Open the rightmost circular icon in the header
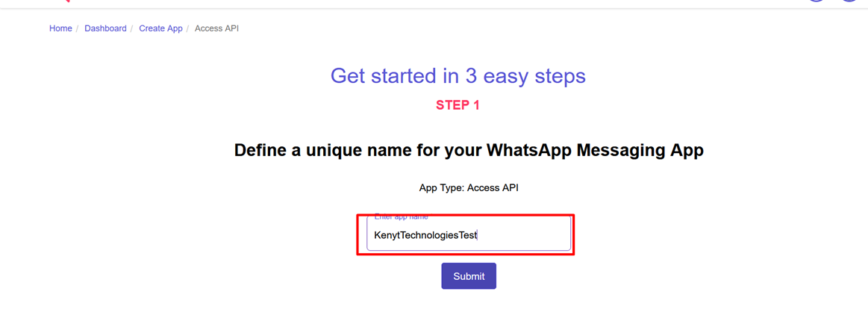Screen dimensions: 868x321 click(849, 1)
